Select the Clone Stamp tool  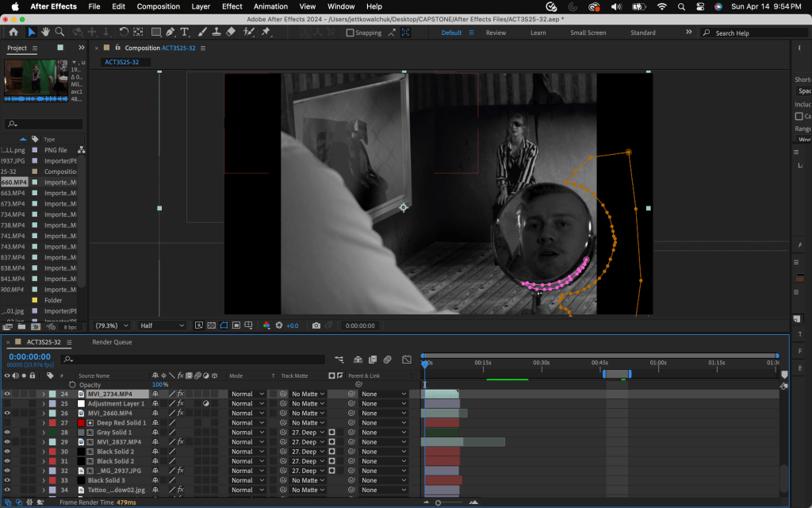click(216, 33)
